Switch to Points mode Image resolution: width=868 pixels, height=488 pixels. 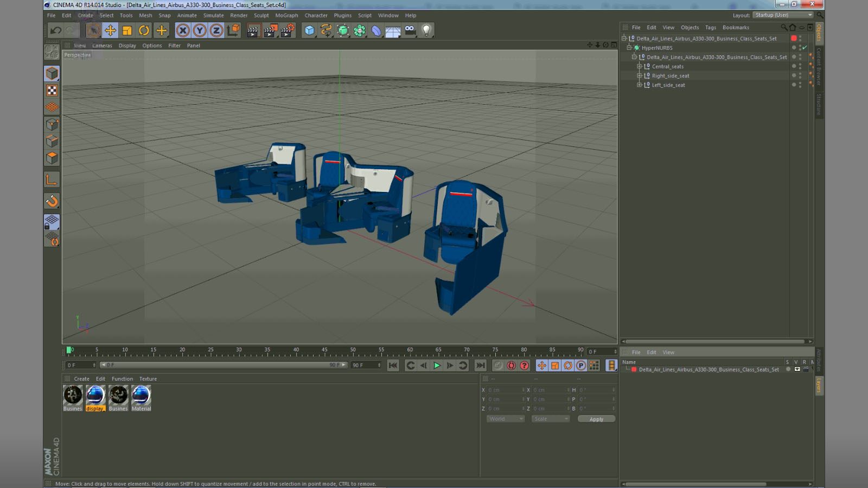[x=52, y=124]
